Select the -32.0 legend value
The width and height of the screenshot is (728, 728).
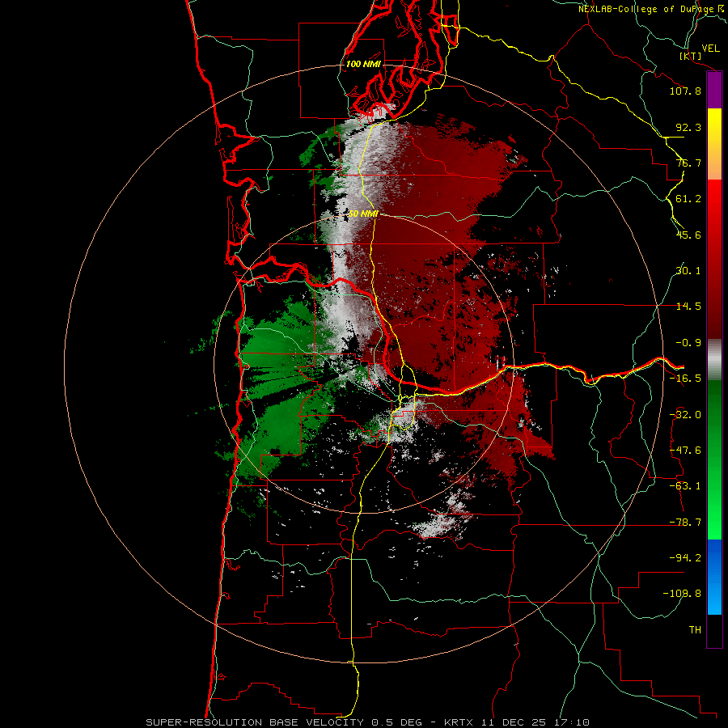point(685,415)
